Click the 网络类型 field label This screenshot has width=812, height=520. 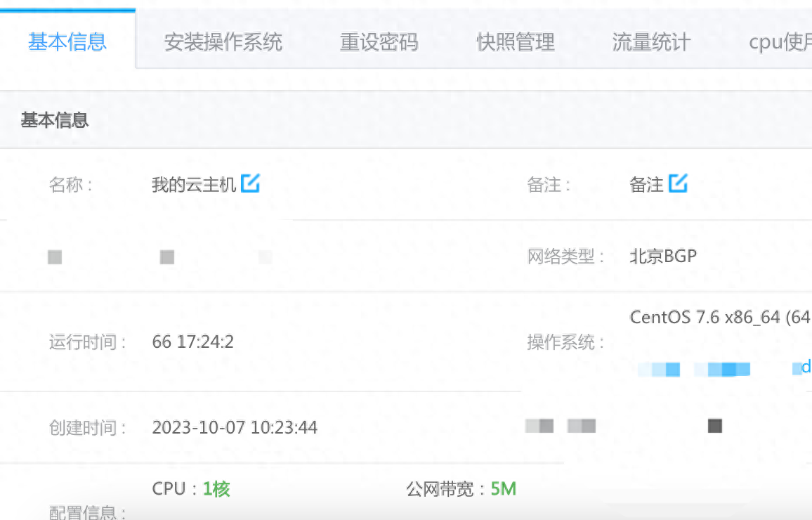pos(565,256)
